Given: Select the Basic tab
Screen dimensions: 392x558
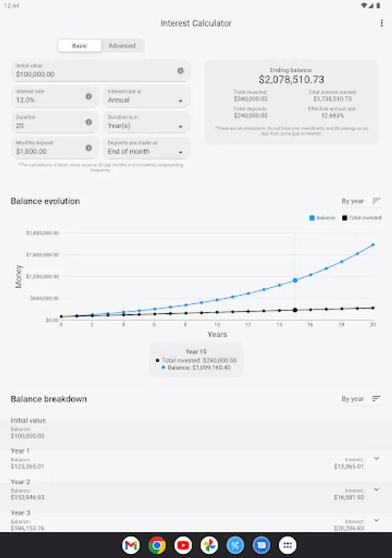Looking at the screenshot, I should click(x=80, y=46).
